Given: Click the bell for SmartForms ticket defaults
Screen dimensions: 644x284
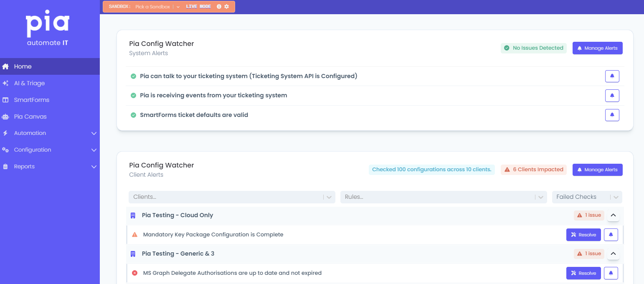Looking at the screenshot, I should click(x=612, y=115).
